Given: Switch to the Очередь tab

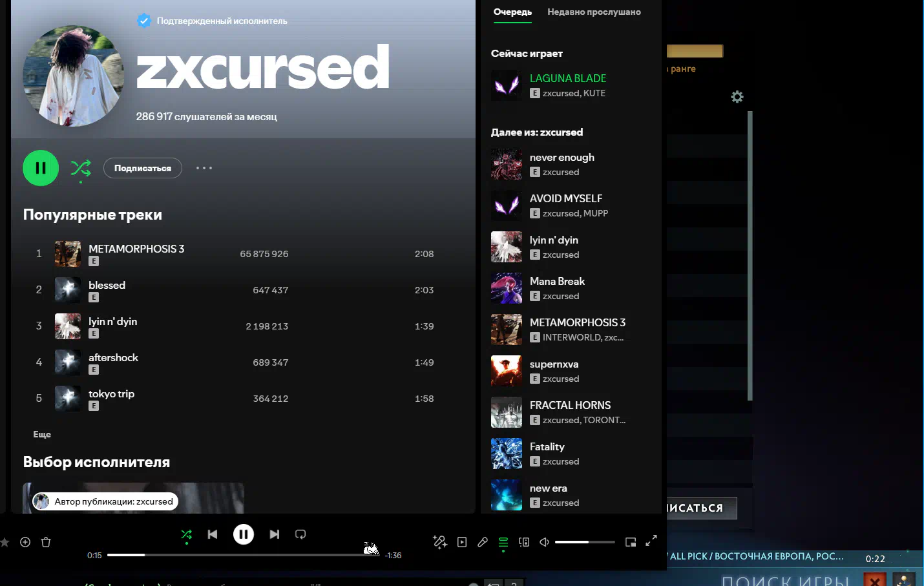Looking at the screenshot, I should [512, 12].
